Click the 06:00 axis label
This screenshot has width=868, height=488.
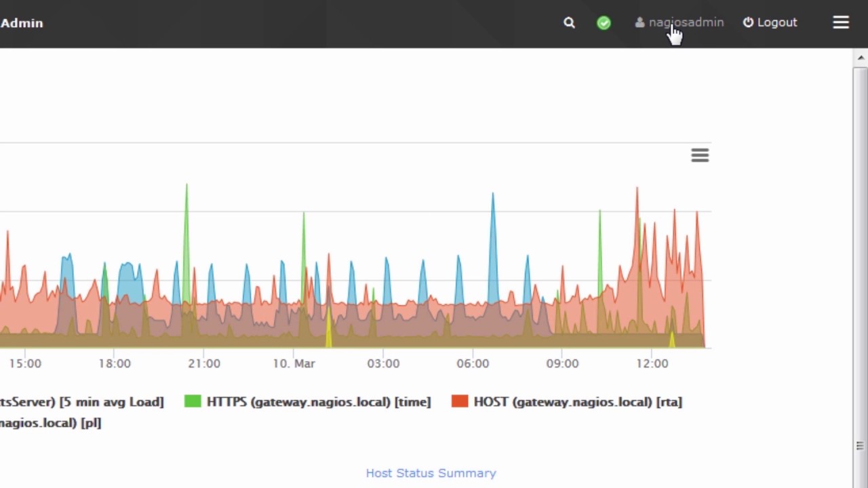coord(473,363)
